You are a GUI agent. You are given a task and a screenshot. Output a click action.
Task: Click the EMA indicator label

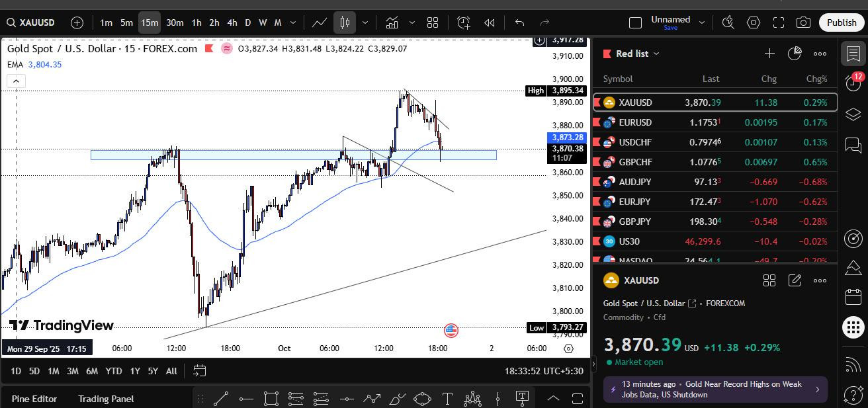click(x=15, y=64)
